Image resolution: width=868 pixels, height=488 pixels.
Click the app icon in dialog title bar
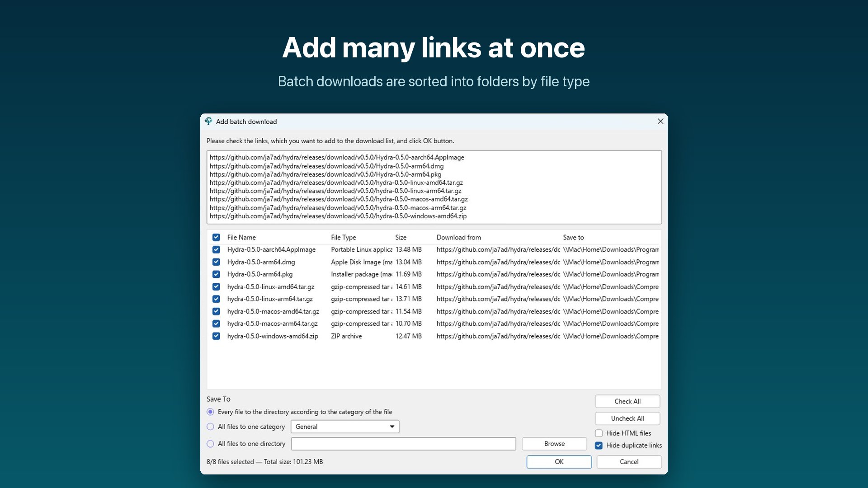pyautogui.click(x=208, y=121)
